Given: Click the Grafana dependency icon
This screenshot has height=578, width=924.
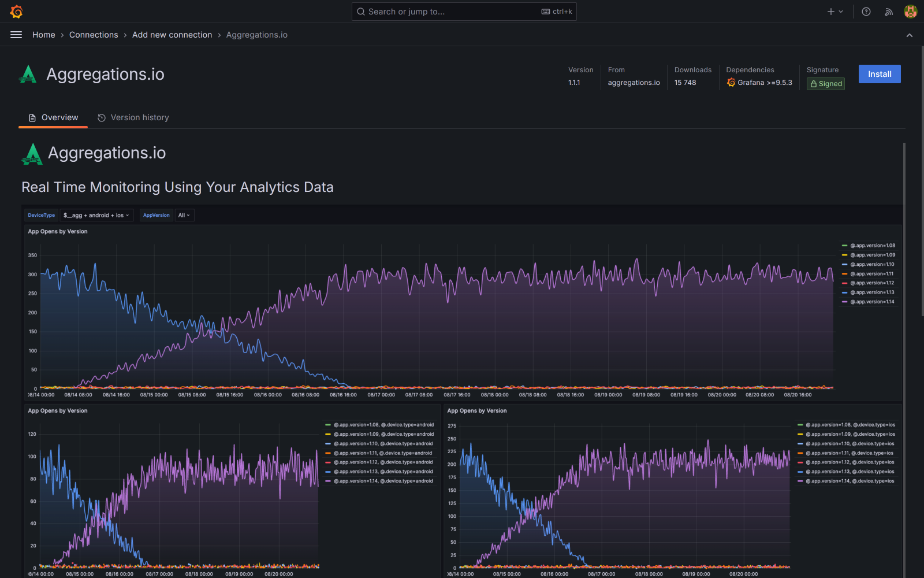Looking at the screenshot, I should click(x=731, y=83).
